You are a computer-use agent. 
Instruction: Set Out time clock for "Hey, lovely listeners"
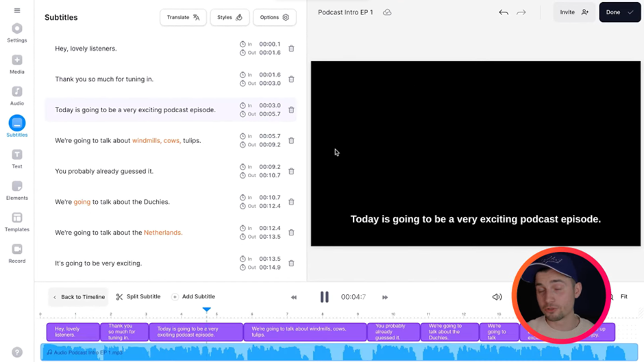(x=243, y=53)
